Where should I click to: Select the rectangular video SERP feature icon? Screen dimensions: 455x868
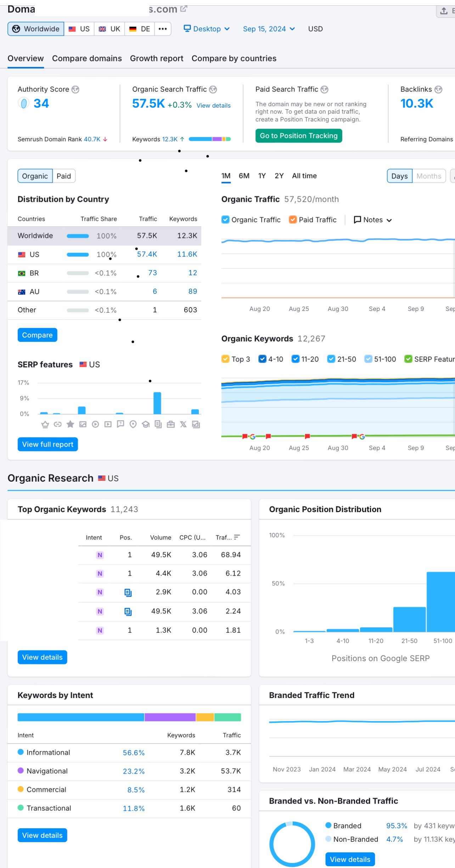(108, 424)
